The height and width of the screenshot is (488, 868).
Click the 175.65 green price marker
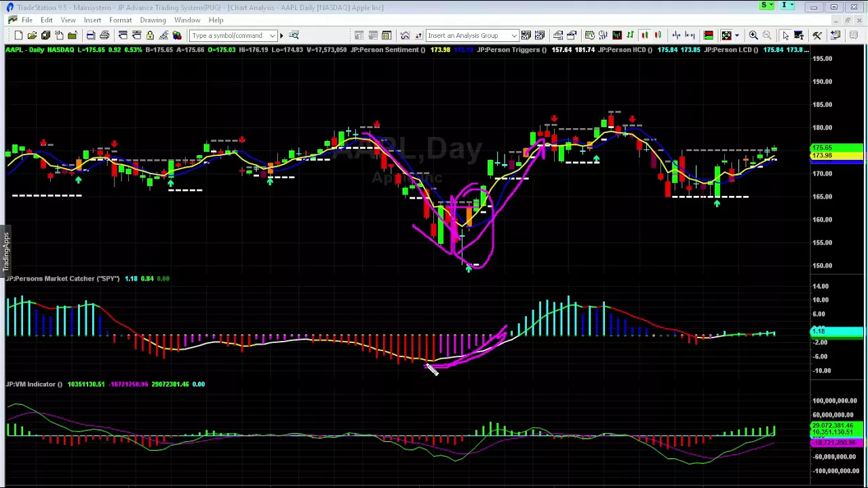point(837,148)
